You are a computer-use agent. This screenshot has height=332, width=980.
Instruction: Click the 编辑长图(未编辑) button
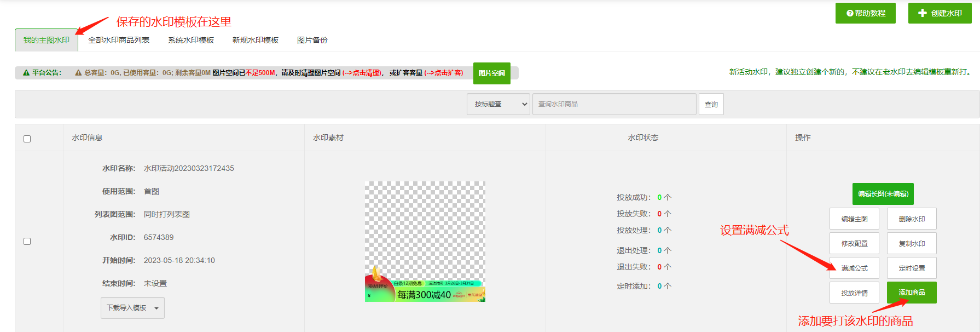click(x=883, y=194)
